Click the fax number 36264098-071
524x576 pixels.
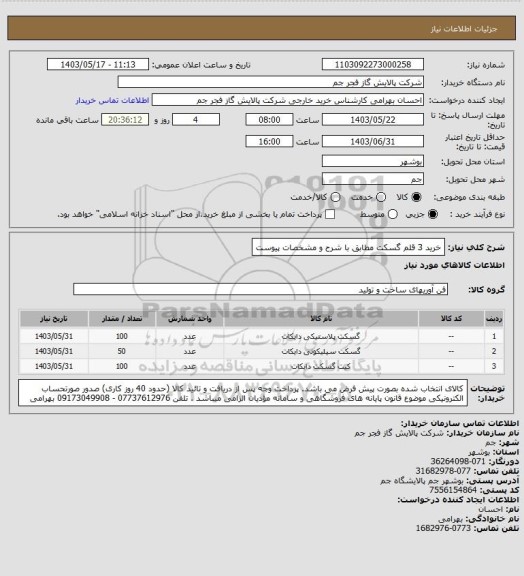[x=458, y=461]
